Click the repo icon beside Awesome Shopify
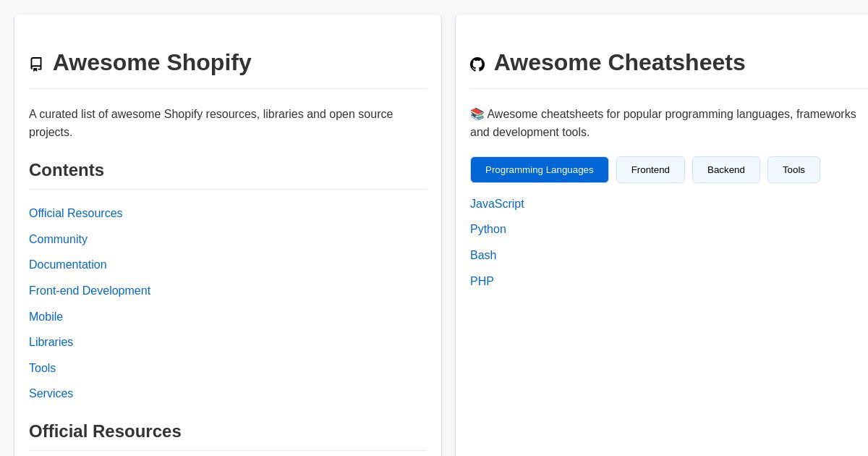 click(36, 64)
